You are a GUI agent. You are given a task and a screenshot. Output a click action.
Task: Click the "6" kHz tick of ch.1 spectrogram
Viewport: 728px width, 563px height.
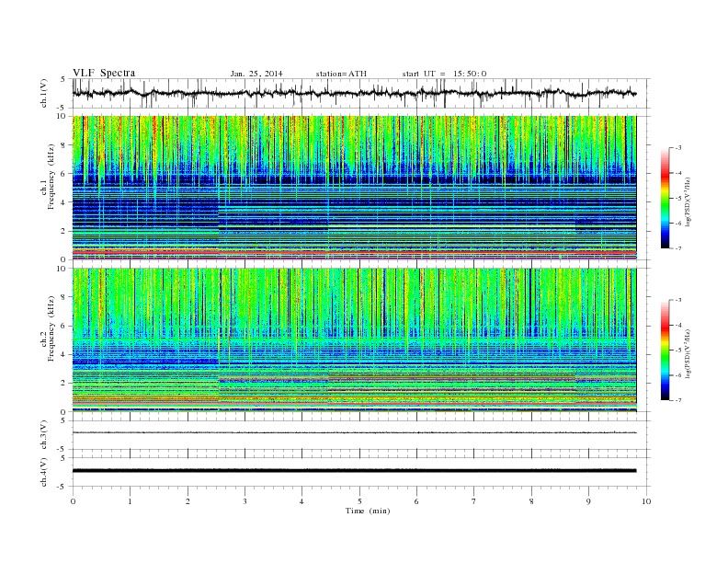coord(63,174)
